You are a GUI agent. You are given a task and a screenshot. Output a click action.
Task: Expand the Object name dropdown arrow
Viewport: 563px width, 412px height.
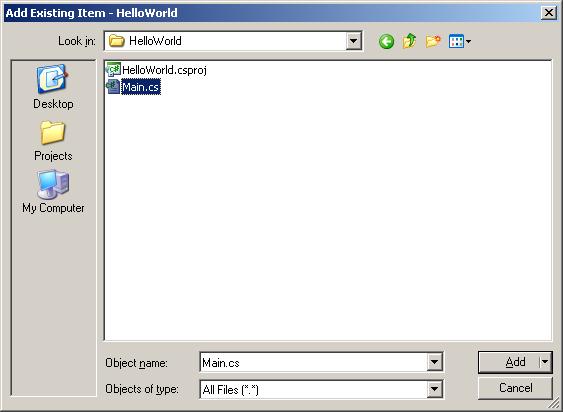point(434,362)
